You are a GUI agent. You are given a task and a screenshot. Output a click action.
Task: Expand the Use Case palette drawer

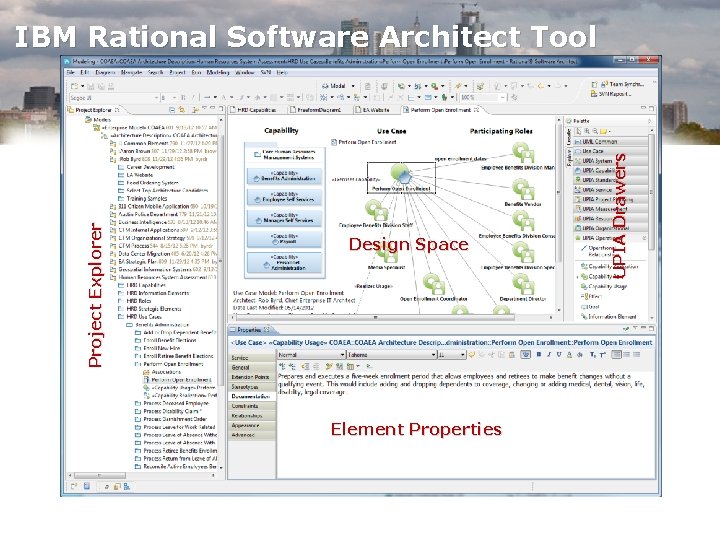click(x=610, y=151)
